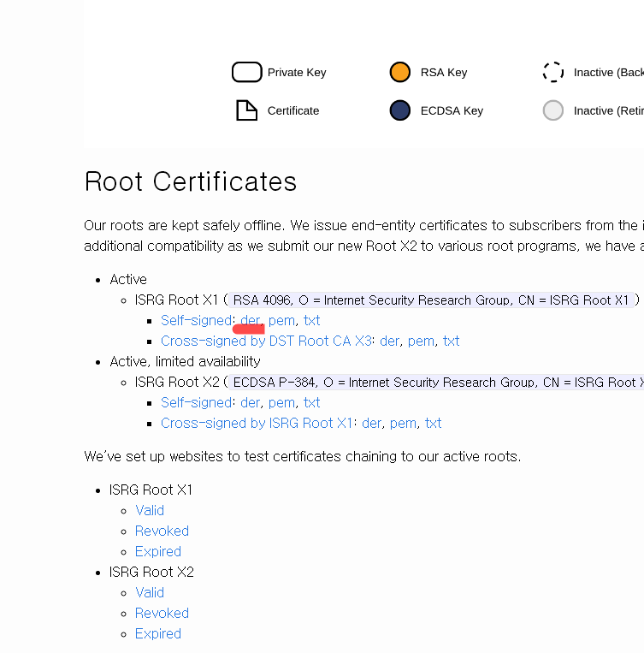Open Cross-signed by DST Root CA X3 link
Viewport: 644px width, 653px height.
tap(266, 341)
